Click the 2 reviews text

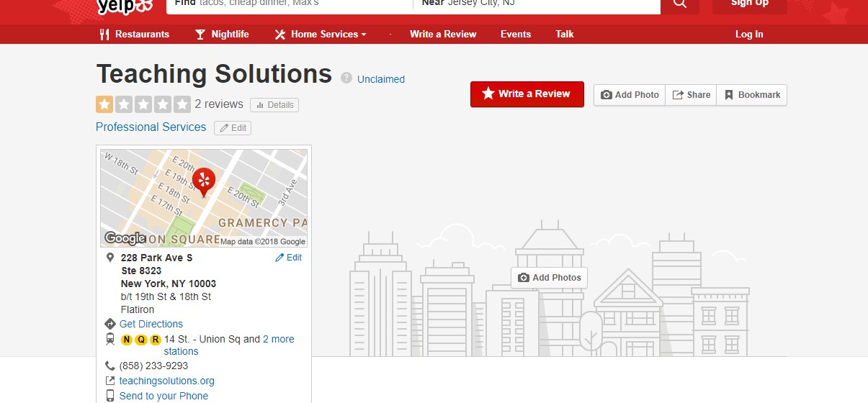(219, 104)
